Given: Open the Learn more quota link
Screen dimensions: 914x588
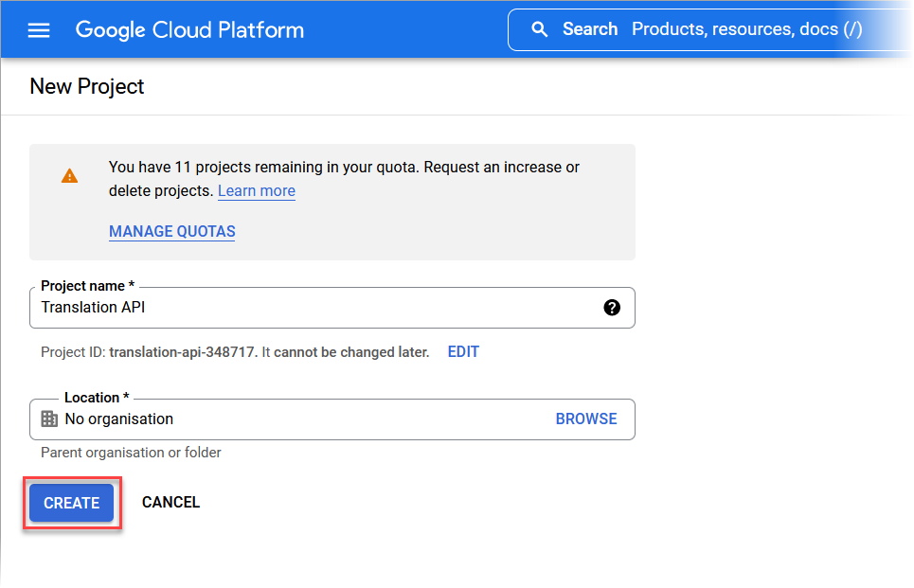Looking at the screenshot, I should click(257, 190).
